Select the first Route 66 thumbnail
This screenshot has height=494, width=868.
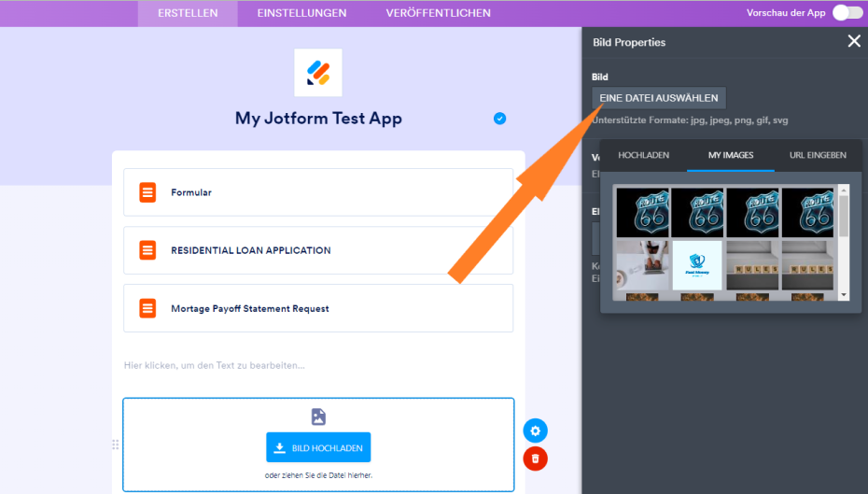643,213
